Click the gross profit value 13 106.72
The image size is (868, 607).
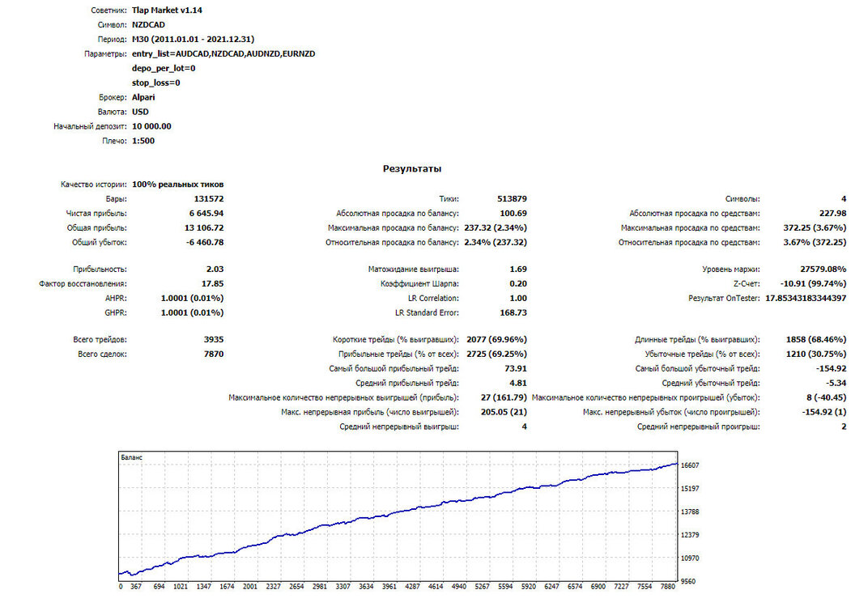204,227
